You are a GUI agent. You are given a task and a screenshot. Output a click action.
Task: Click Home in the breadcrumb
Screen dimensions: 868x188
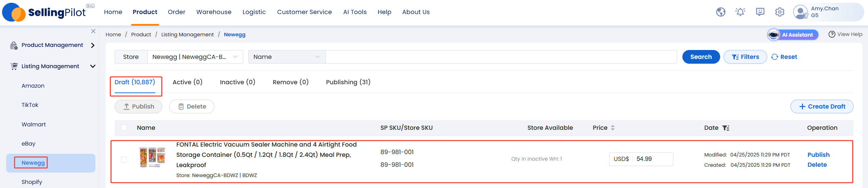point(113,35)
